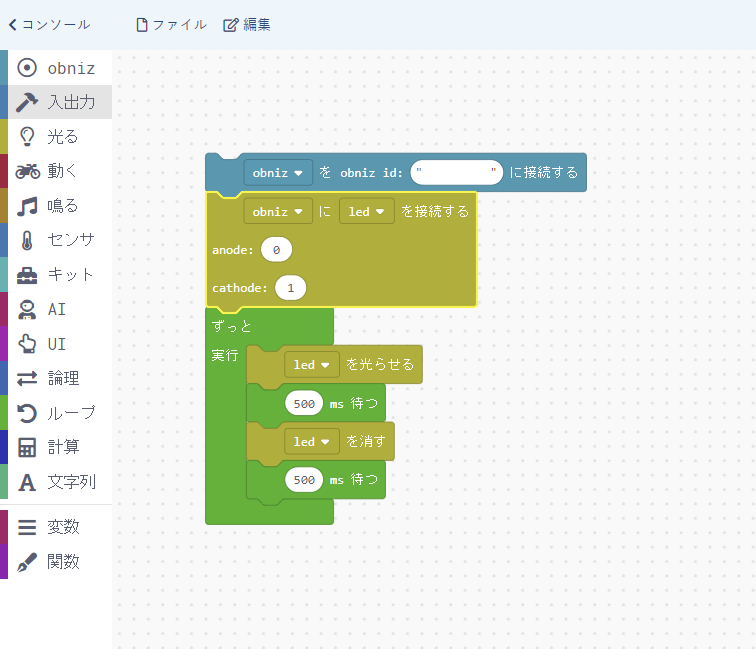
Task: Click the obniz id text field
Action: [x=456, y=172]
